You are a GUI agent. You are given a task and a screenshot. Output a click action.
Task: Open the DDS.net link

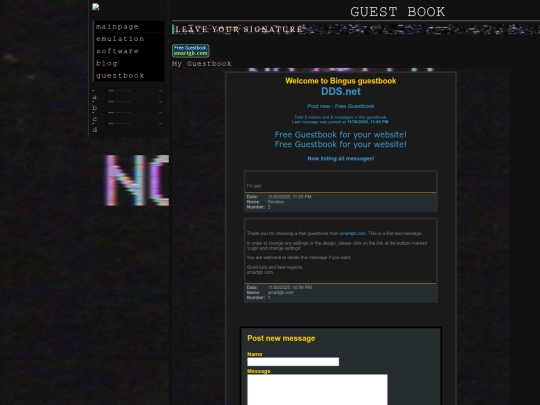(x=341, y=92)
